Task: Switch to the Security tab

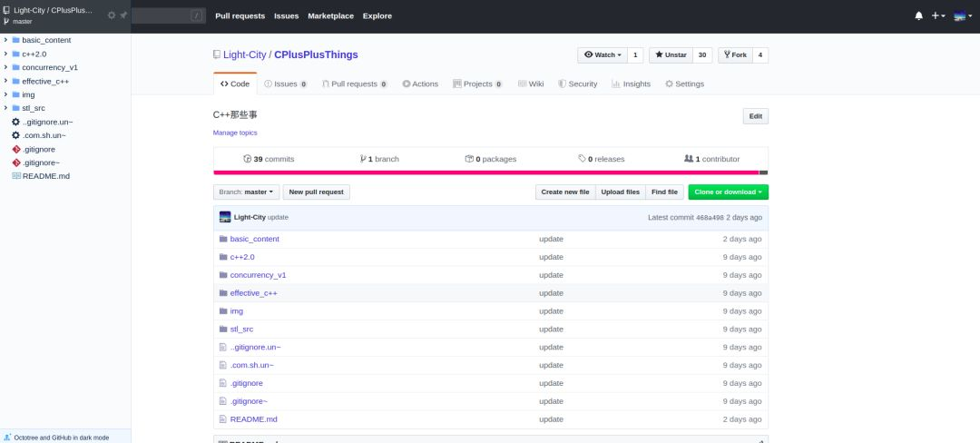Action: [x=577, y=84]
